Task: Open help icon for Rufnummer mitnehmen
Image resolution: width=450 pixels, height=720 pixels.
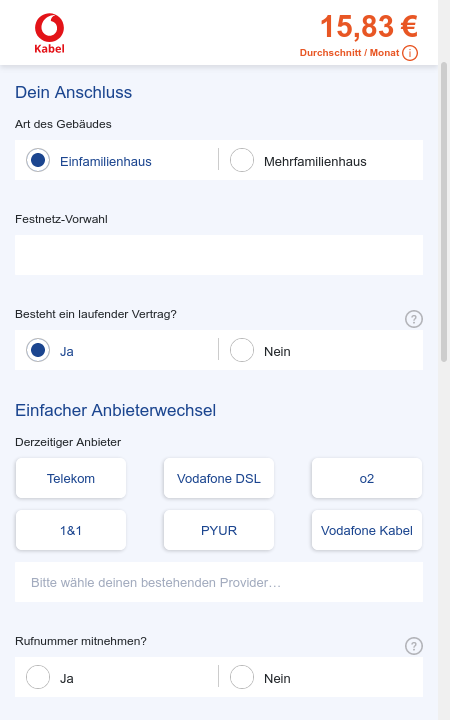Action: point(414,646)
